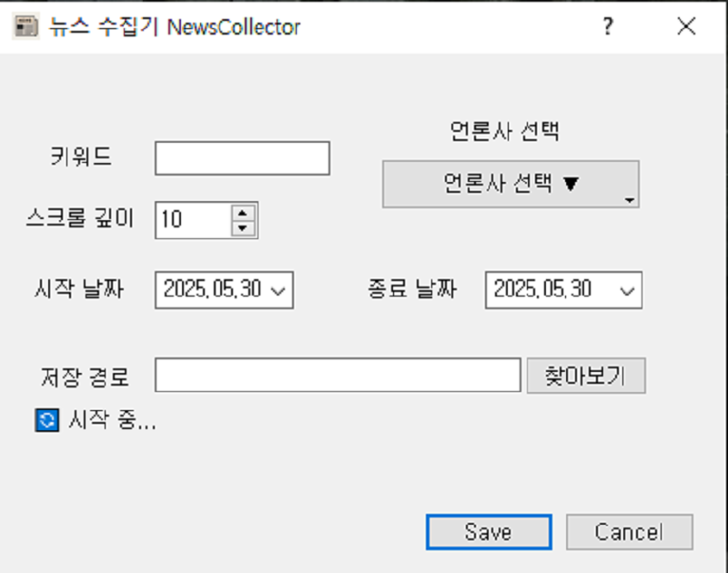
Task: Click the question mark help button
Action: click(607, 26)
